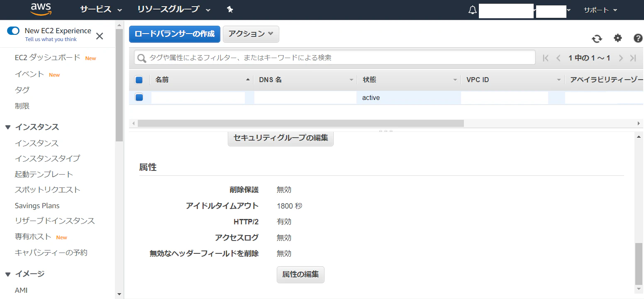This screenshot has width=644, height=299.
Task: Click 属性の編集 button
Action: pos(300,275)
